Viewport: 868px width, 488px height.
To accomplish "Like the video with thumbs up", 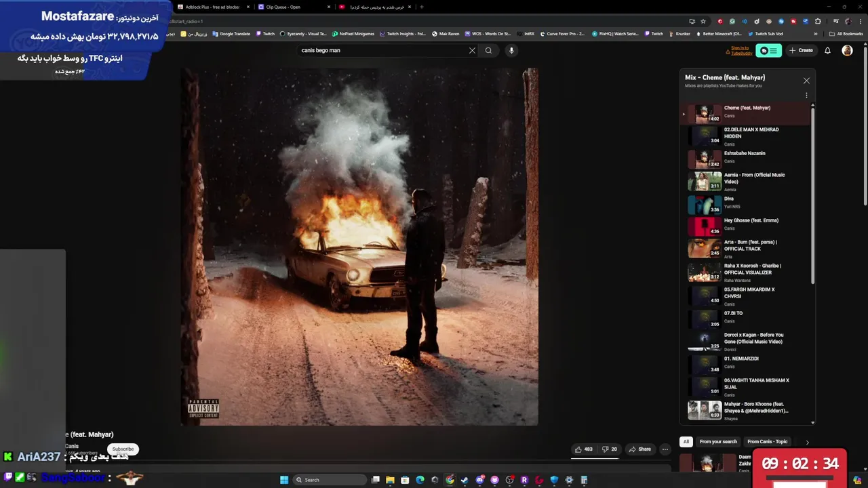I will point(583,449).
